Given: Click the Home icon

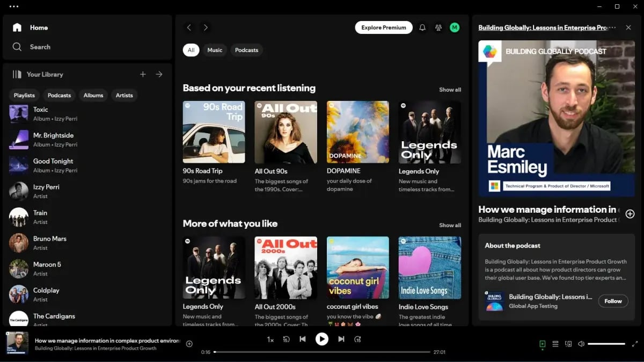Looking at the screenshot, I should (18, 27).
